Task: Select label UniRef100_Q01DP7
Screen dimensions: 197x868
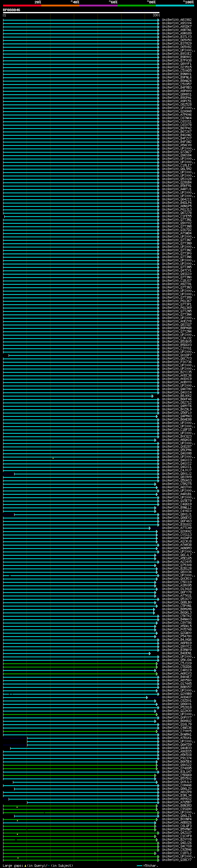Action: pos(177,355)
